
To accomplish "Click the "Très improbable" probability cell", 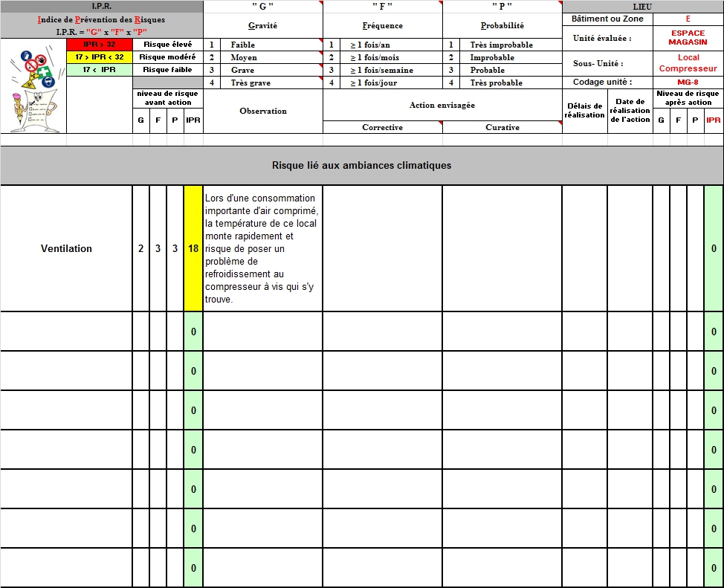I will [510, 45].
